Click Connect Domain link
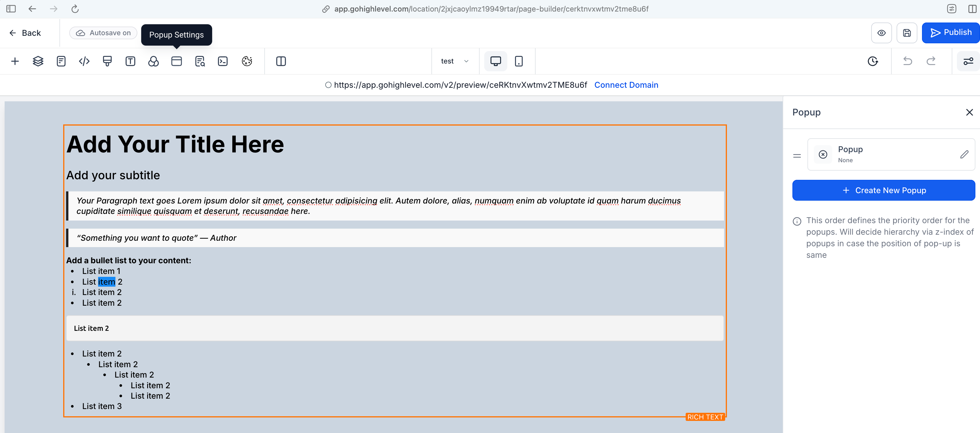The width and height of the screenshot is (980, 433). [x=626, y=85]
